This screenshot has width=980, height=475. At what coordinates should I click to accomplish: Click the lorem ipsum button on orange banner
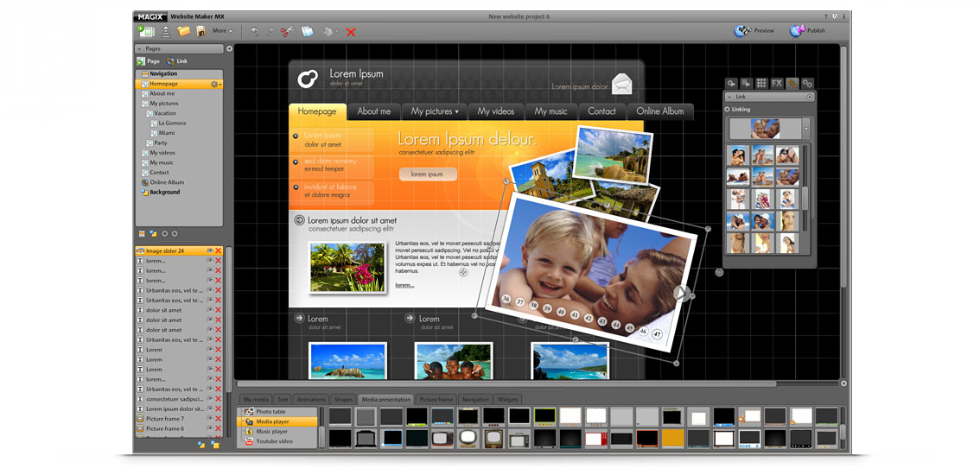point(428,174)
